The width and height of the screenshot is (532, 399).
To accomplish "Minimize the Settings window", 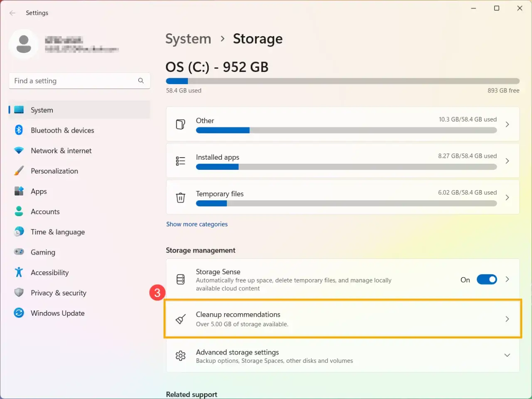I will [x=473, y=8].
